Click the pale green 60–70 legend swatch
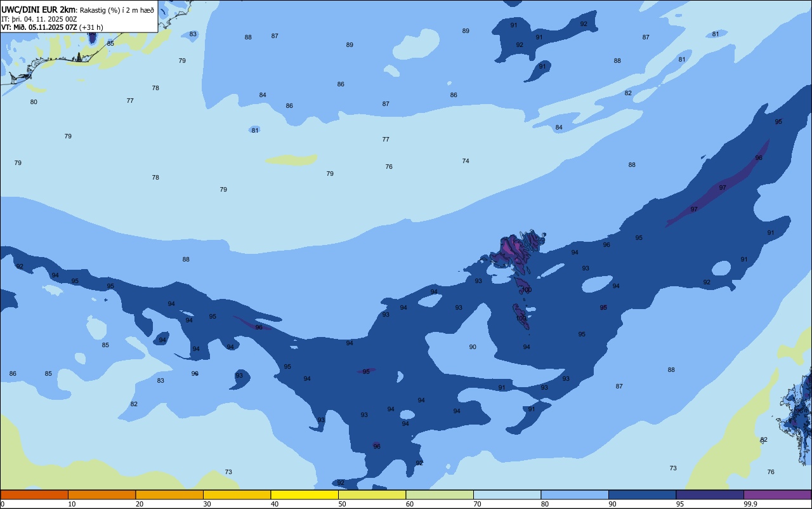 (x=440, y=494)
